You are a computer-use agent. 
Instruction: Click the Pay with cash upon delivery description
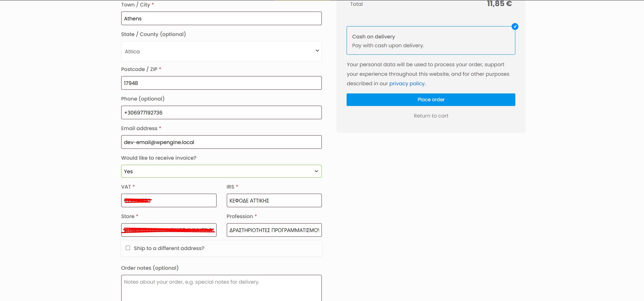[x=388, y=46]
